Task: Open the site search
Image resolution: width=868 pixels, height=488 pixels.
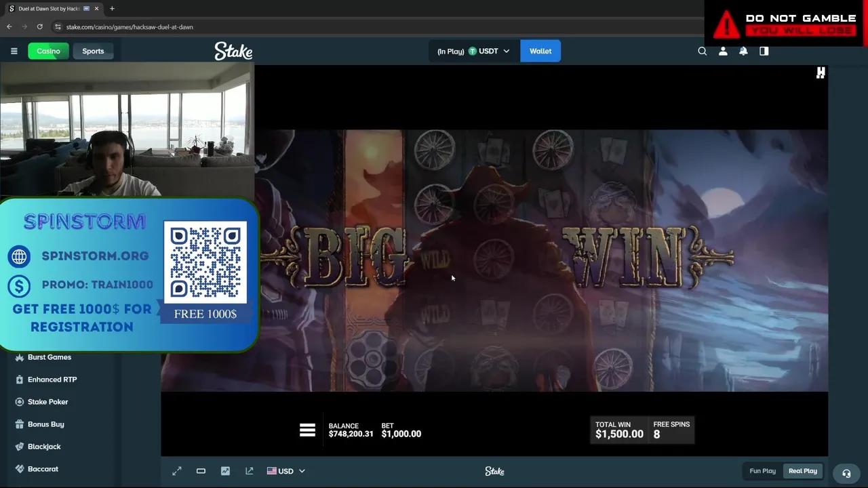Action: [x=703, y=51]
